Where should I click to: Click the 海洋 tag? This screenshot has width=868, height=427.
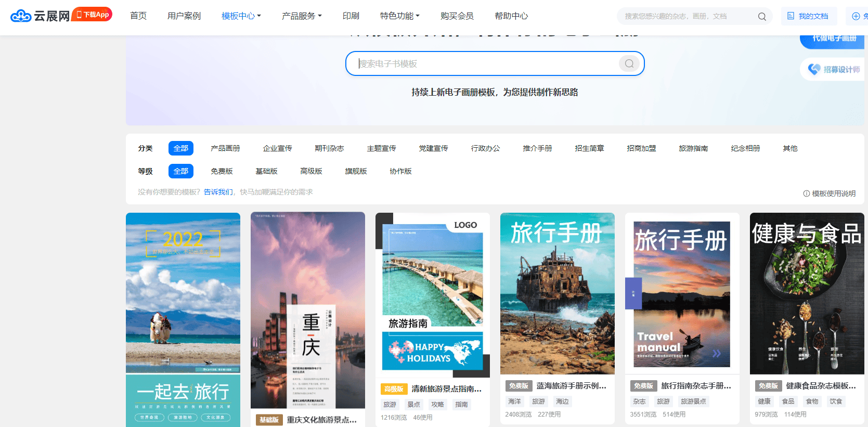(x=514, y=401)
